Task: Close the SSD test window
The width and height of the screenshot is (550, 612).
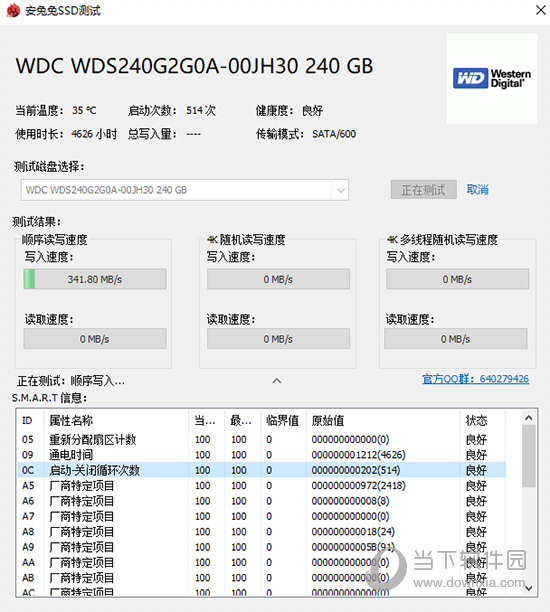Action: [x=540, y=10]
